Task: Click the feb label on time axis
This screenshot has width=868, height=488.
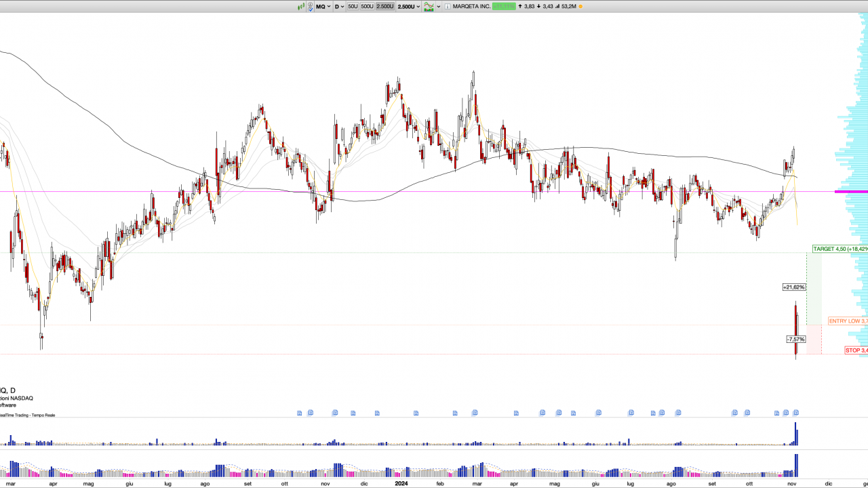Action: tap(440, 484)
